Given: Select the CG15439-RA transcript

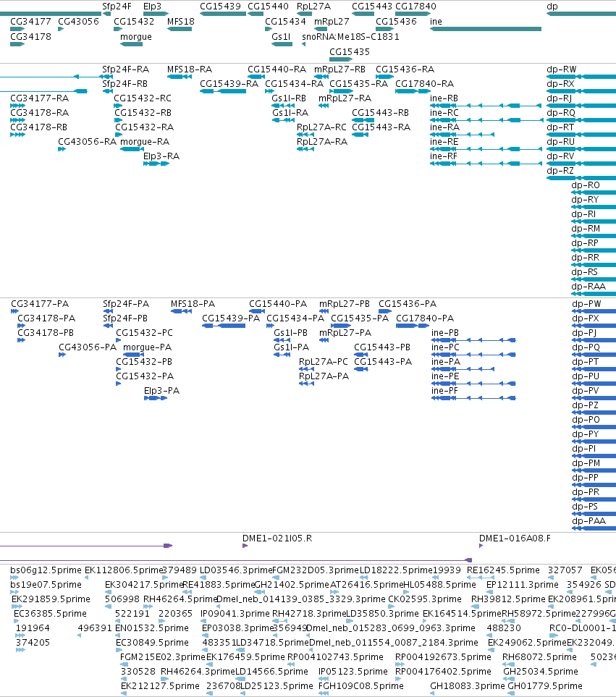Looking at the screenshot, I should pos(223,91).
